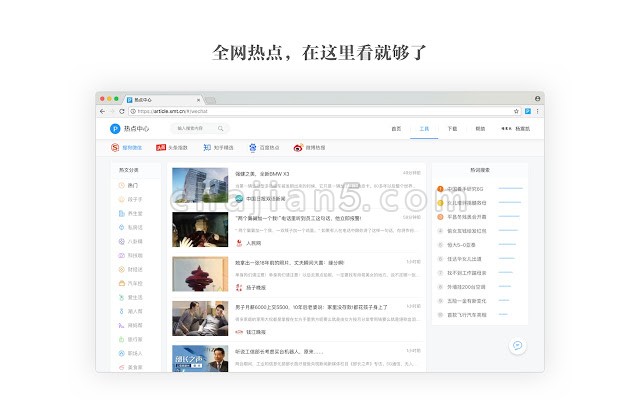The image size is (640, 400).
Task: Click the clock icon beside 热门
Action: [x=121, y=185]
